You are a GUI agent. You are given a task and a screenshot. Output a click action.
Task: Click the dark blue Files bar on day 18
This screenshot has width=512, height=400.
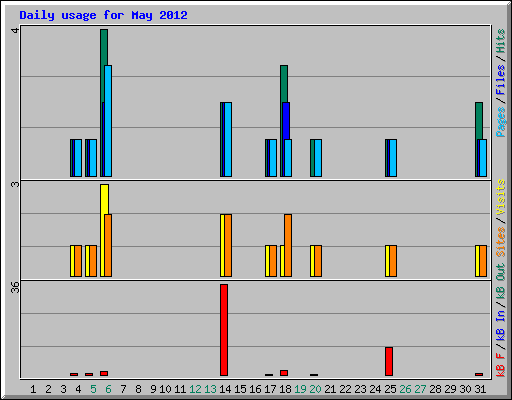(x=286, y=121)
